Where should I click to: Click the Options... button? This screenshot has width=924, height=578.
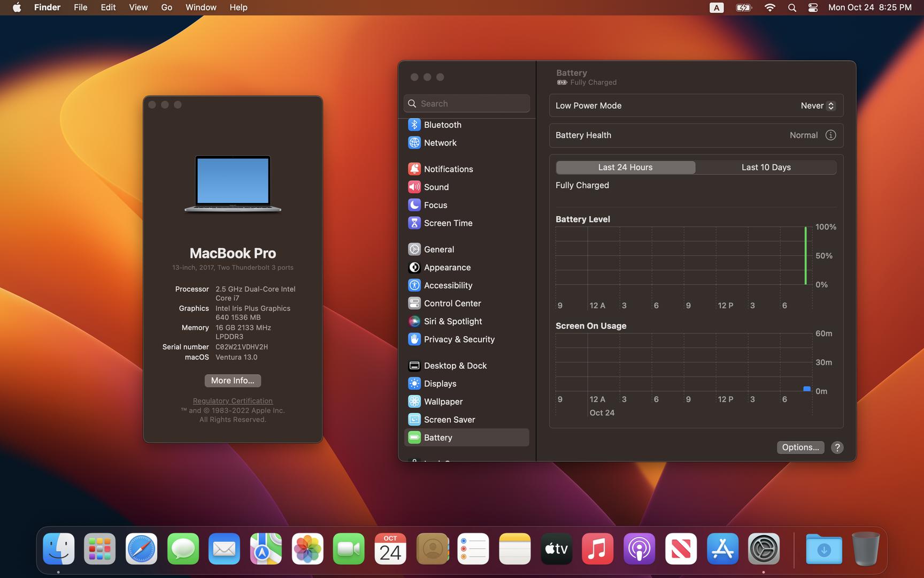click(800, 447)
